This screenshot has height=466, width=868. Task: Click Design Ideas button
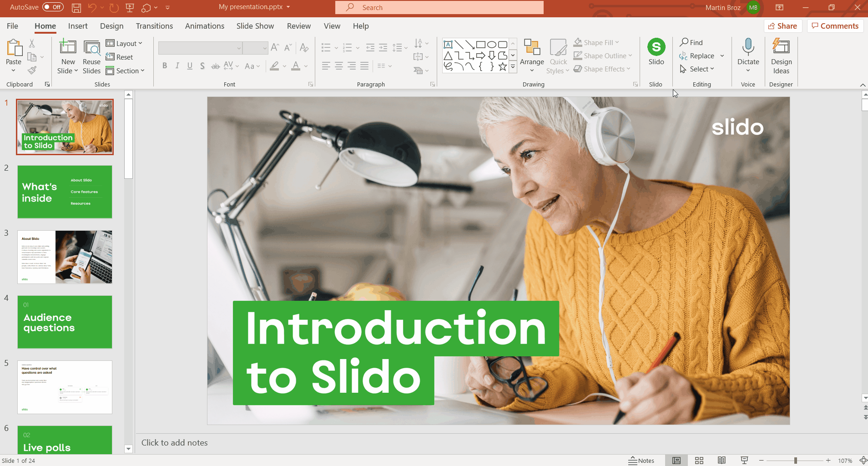(781, 56)
